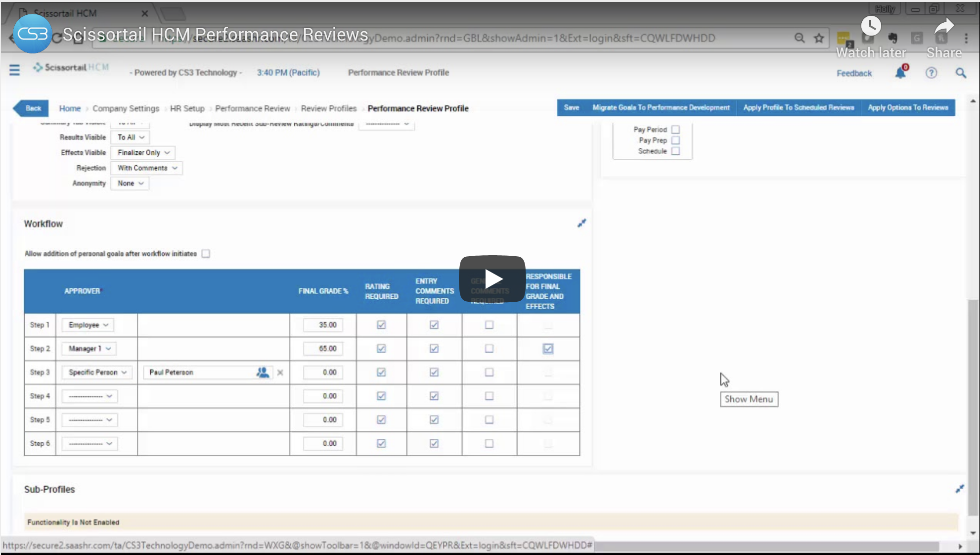This screenshot has height=555, width=980.
Task: Enable adding personal goals after workflow initiates
Action: coord(206,254)
